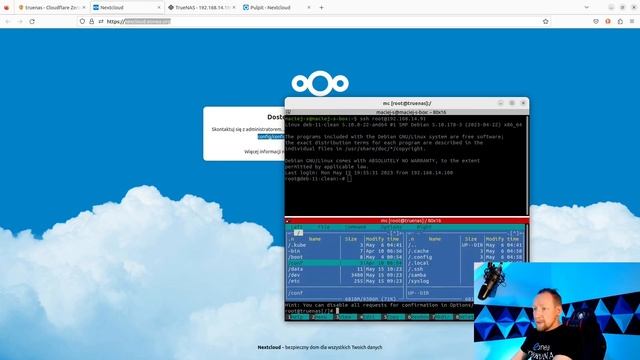Close the Truenas Cloudflare tab

click(84, 7)
